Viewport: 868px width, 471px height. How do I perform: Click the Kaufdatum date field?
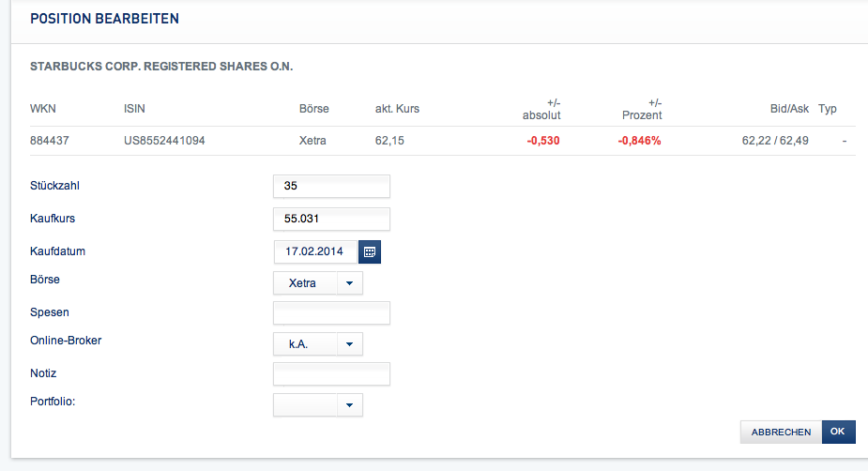click(316, 251)
